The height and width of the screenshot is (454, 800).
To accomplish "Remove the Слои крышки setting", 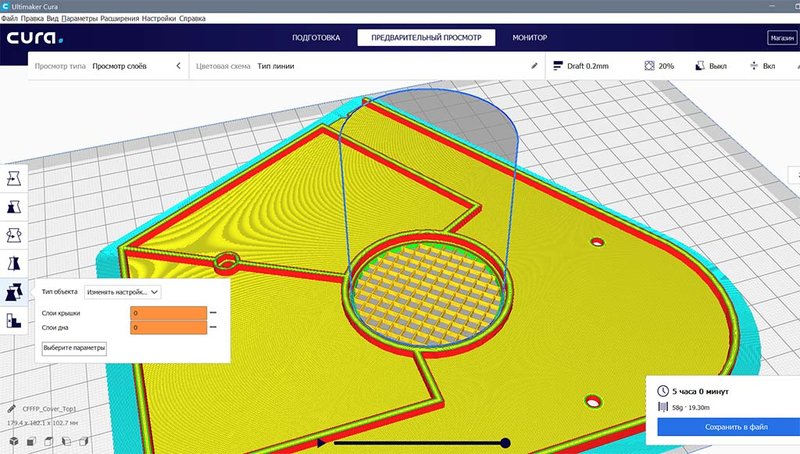I will pos(213,313).
